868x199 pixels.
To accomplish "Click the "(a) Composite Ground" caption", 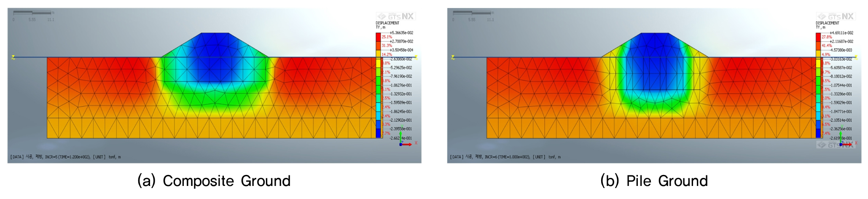I will (x=214, y=181).
